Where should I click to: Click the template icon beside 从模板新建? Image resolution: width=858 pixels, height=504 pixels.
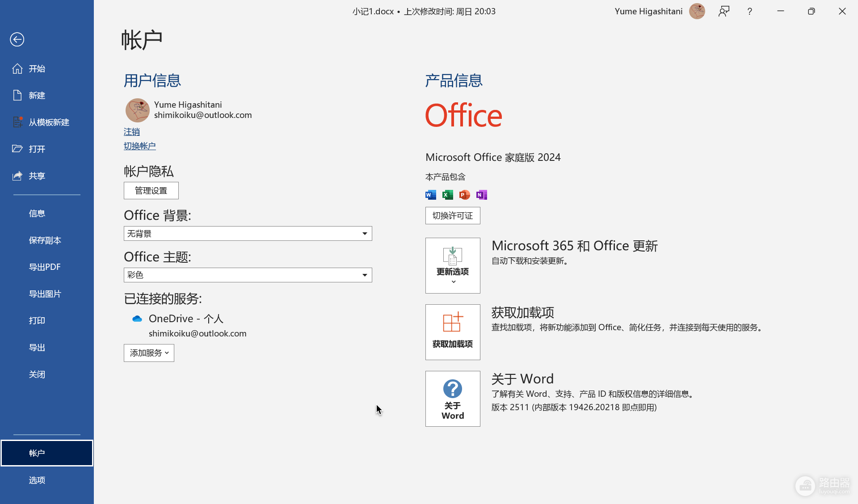point(17,122)
